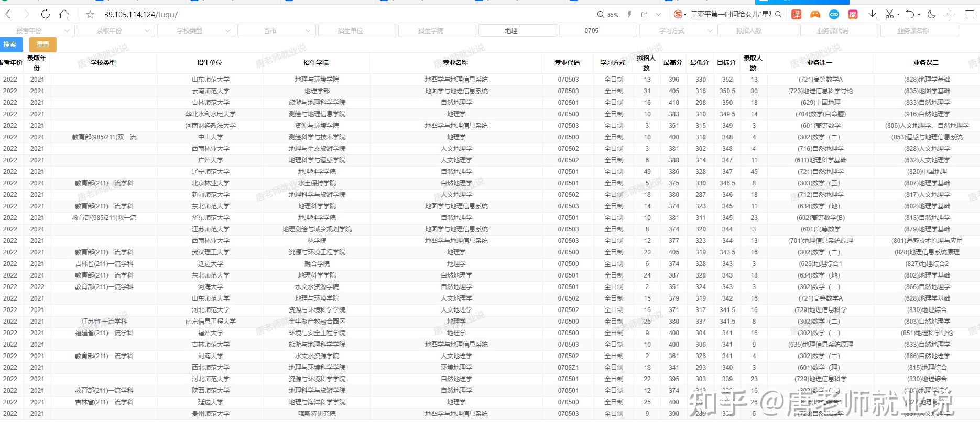Click the browser search text field
The image size is (980, 443).
[731, 14]
